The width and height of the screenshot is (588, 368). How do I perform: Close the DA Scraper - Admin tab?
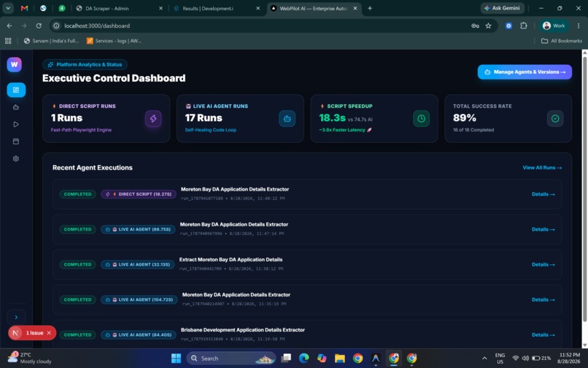pos(161,8)
